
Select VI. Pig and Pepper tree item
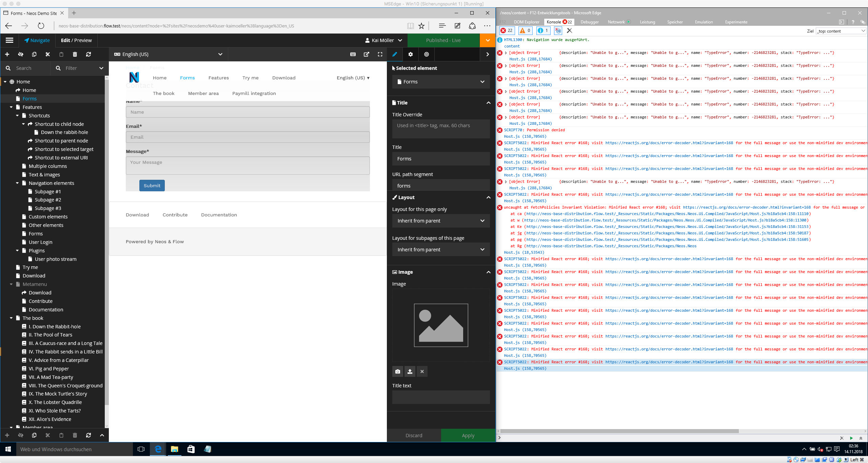click(49, 369)
